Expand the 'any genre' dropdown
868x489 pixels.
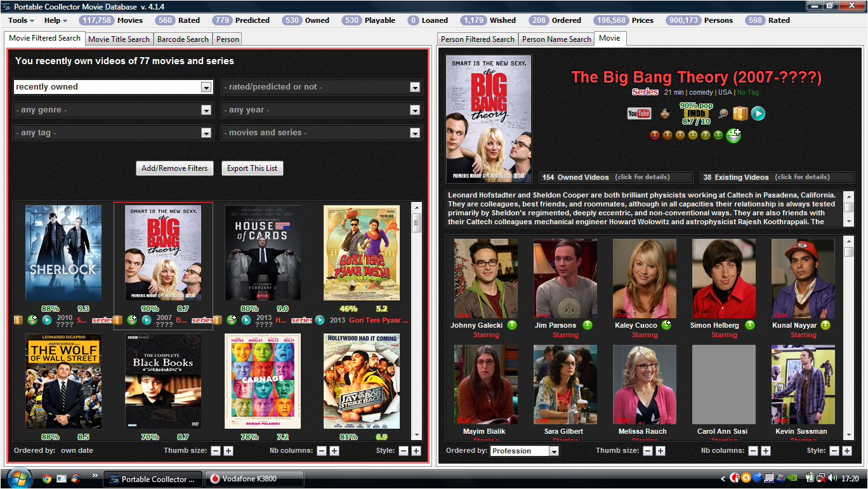[x=206, y=110]
